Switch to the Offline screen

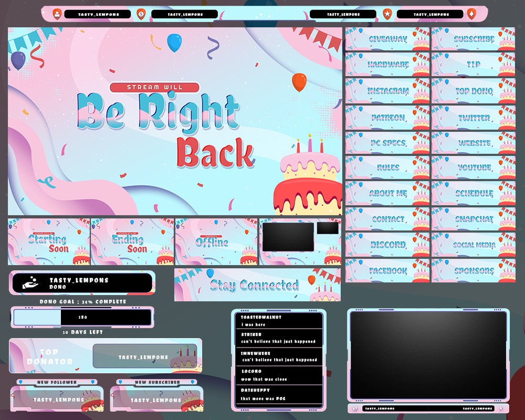pos(213,241)
